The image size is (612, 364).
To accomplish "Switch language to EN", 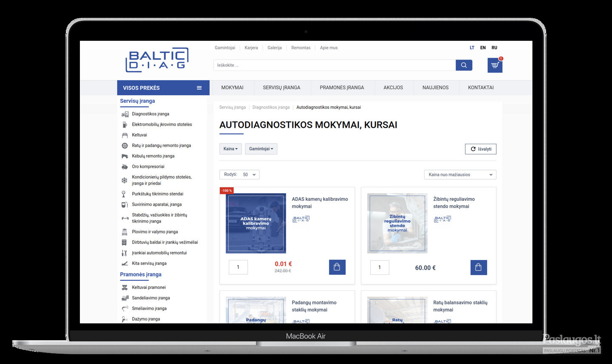I will pos(483,48).
